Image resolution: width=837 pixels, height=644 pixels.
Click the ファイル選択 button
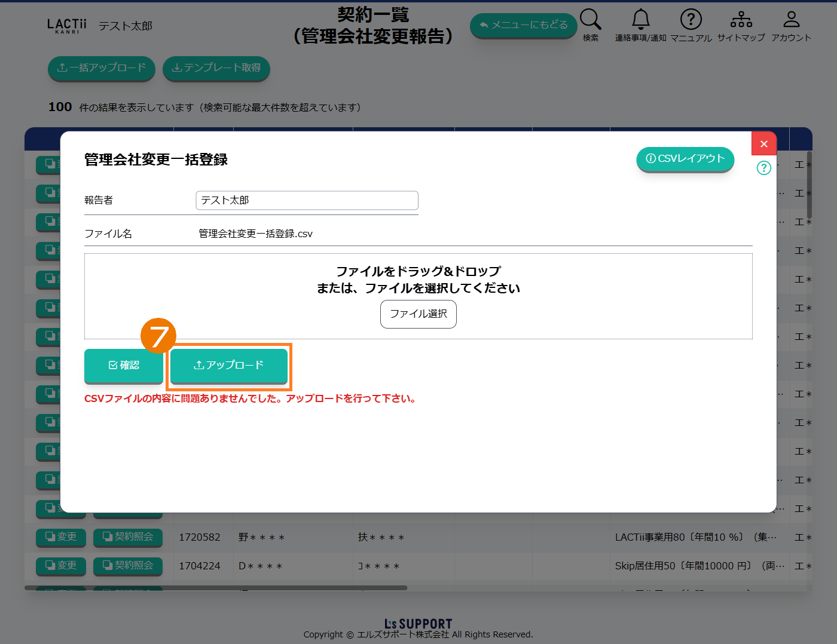[418, 314]
